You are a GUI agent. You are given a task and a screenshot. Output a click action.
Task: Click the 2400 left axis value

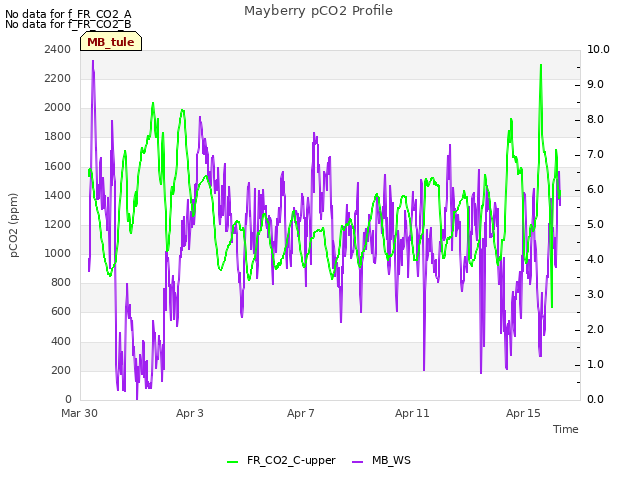[58, 49]
